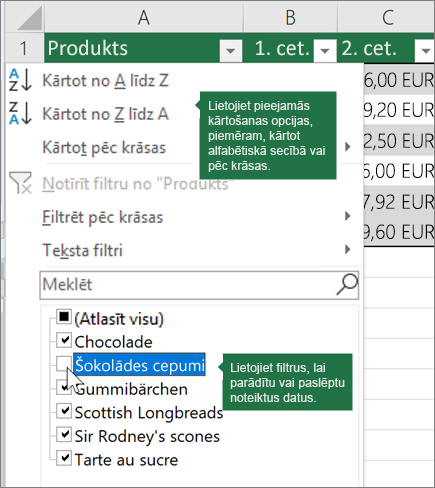The width and height of the screenshot is (435, 488).
Task: Click the cell showing 9,20 EUR
Action: pyautogui.click(x=399, y=110)
